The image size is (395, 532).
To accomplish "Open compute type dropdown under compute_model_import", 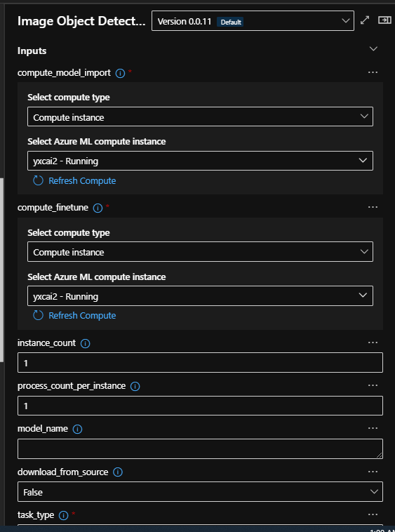I will point(200,117).
